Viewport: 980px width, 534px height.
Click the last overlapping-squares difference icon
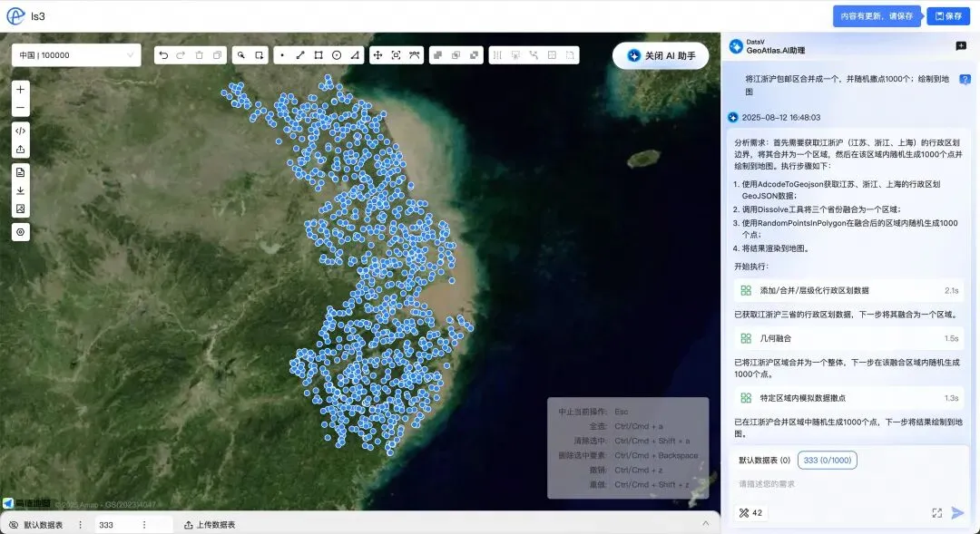(474, 55)
